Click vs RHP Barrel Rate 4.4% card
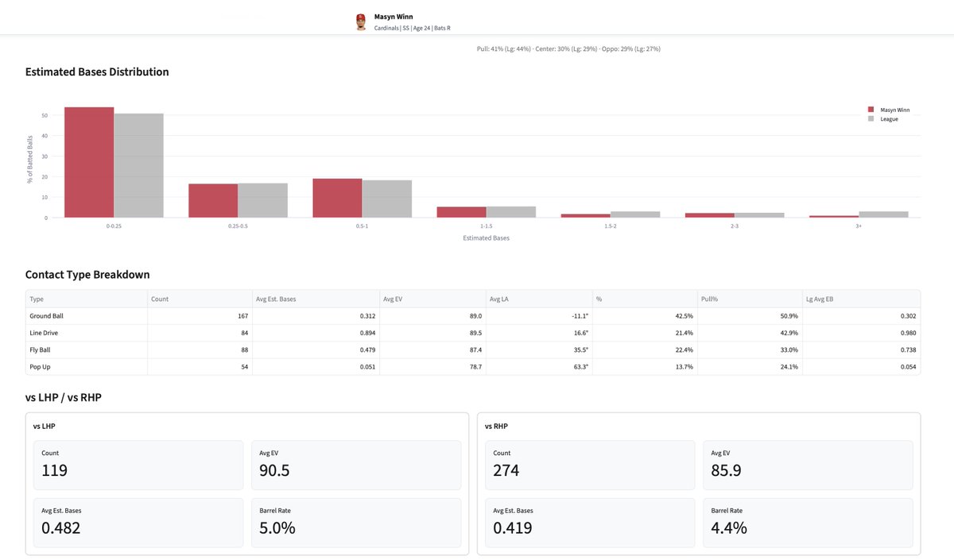954x560 pixels. pyautogui.click(x=808, y=523)
